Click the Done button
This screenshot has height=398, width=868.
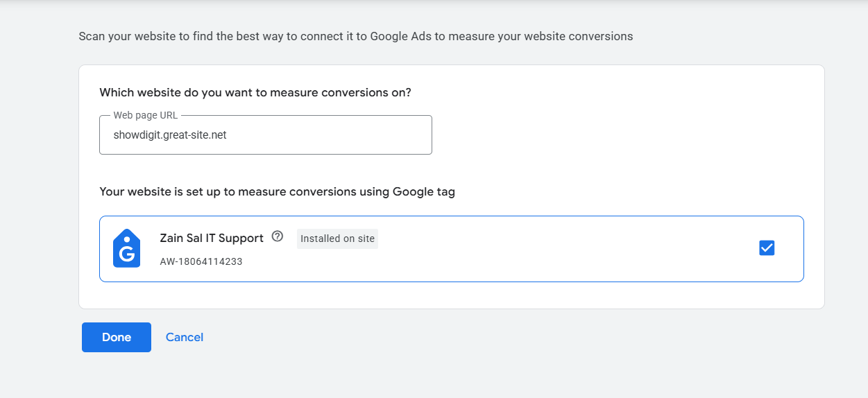117,337
